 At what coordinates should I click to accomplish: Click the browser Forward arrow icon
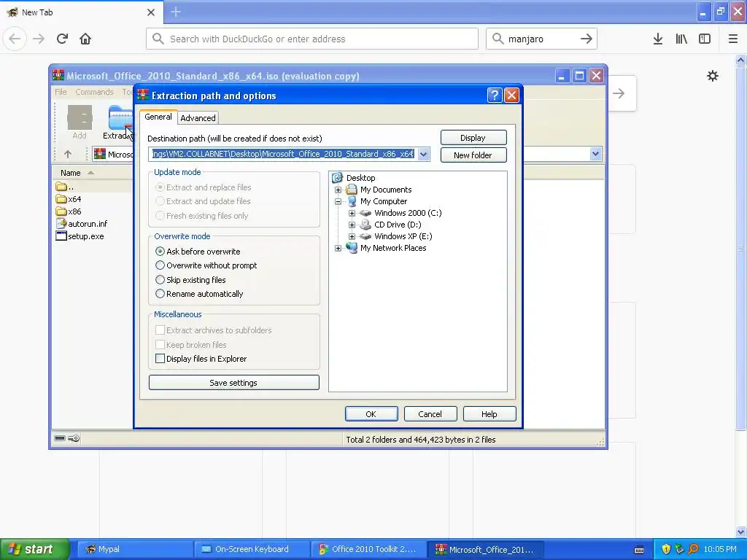[x=39, y=39]
